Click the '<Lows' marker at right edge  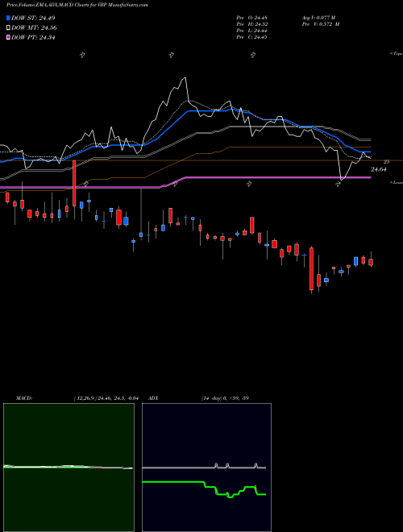(396, 182)
